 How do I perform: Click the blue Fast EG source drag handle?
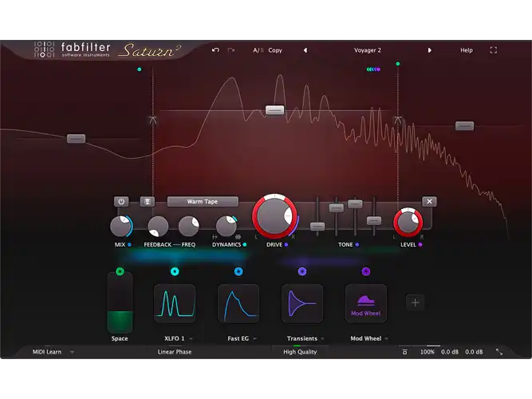[x=238, y=271]
